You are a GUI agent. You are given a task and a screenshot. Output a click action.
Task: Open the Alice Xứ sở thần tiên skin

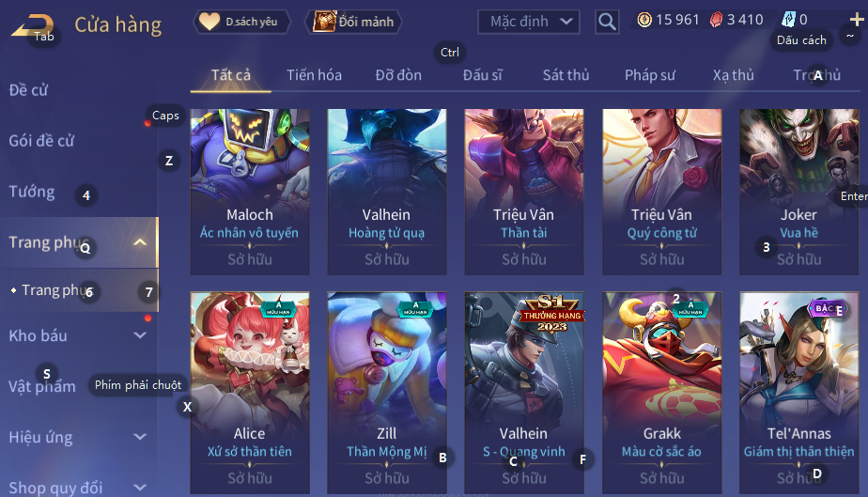coord(250,393)
